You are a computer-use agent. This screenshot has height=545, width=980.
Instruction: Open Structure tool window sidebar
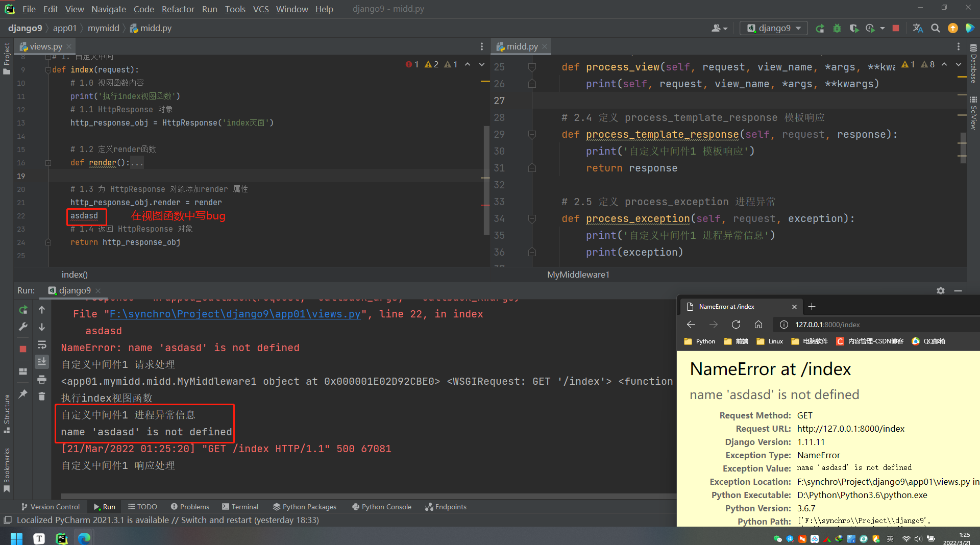7,413
